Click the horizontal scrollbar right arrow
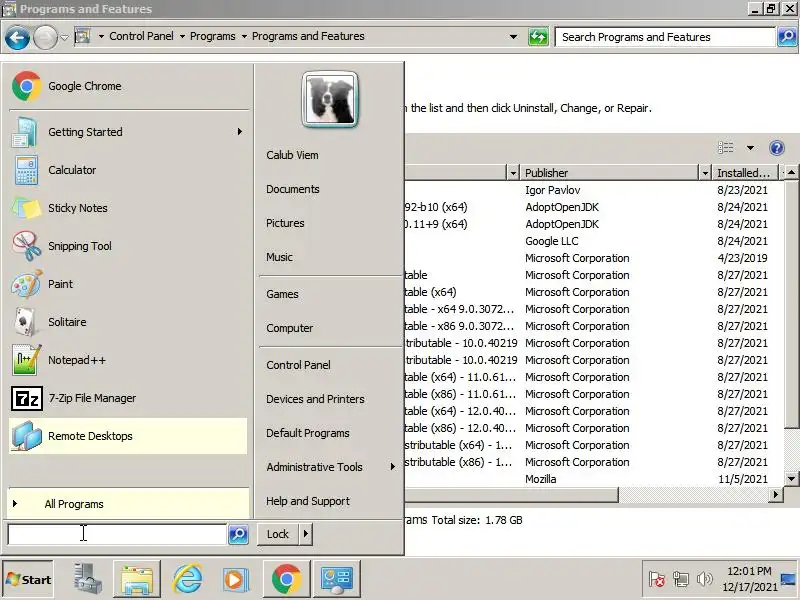The image size is (800, 600). click(x=776, y=494)
